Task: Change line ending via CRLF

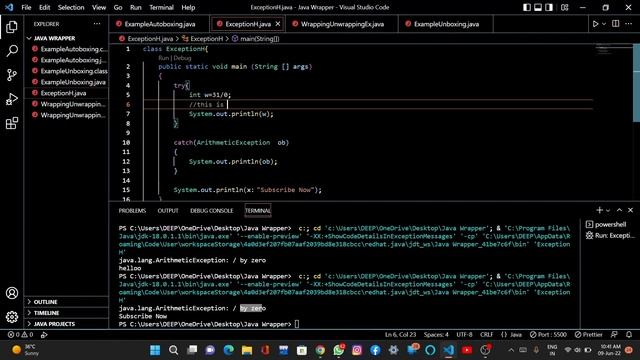Action: [x=487, y=335]
